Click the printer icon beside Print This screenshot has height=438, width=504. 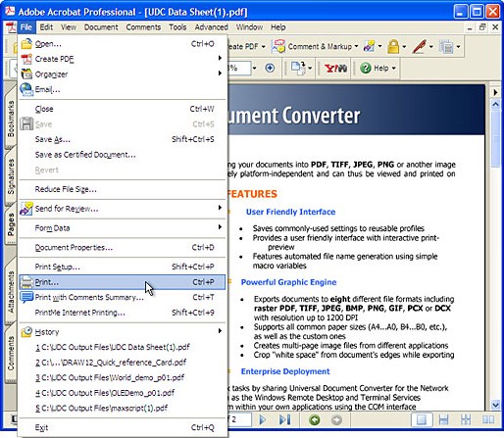pyautogui.click(x=26, y=282)
